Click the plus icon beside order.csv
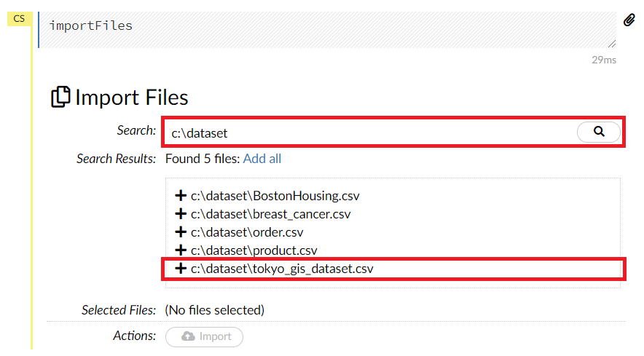644x356 pixels. (x=181, y=232)
